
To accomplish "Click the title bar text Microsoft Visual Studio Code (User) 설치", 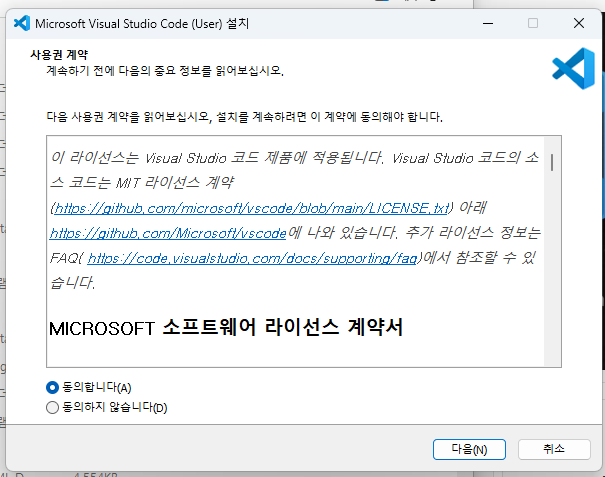I will [142, 24].
